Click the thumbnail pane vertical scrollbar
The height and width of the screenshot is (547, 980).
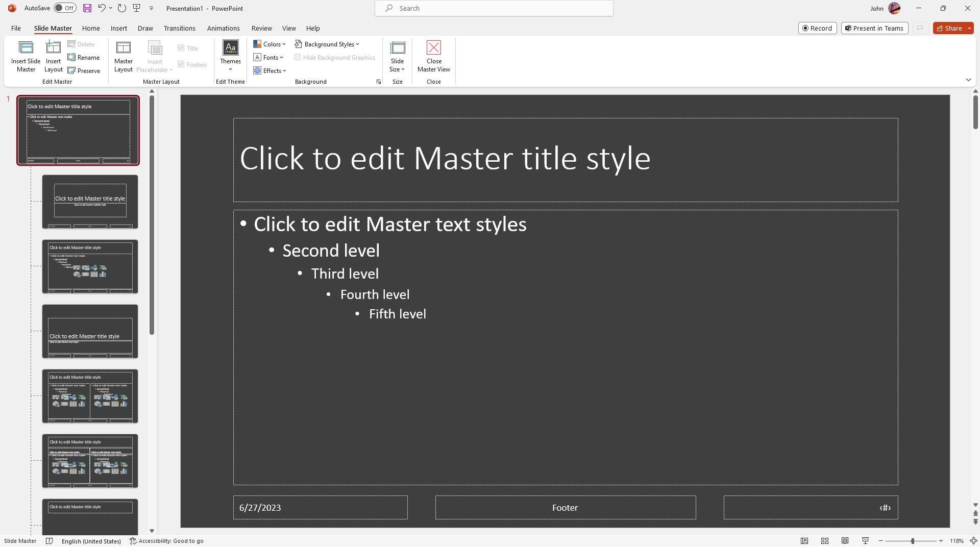point(152,215)
